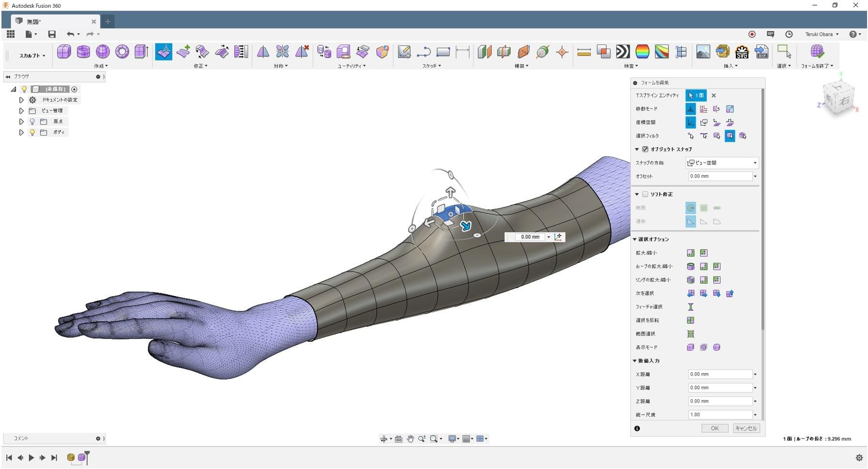
Task: Collapse the 数値入力 section
Action: tap(635, 361)
